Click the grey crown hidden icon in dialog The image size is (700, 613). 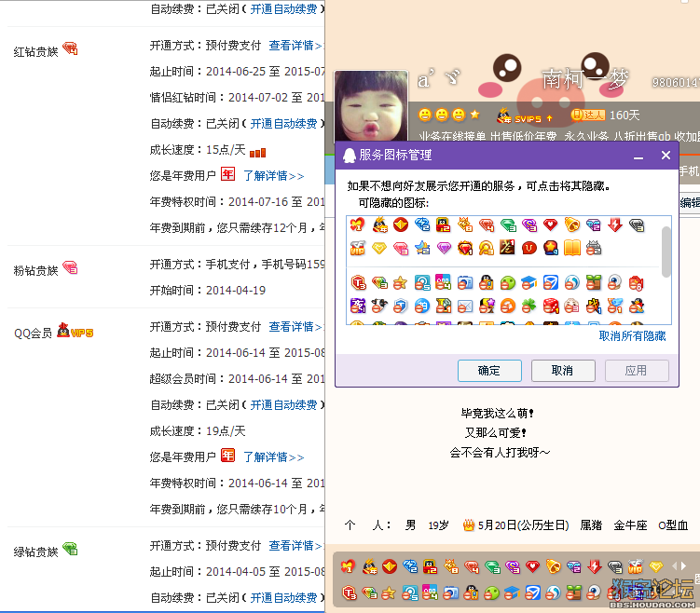pyautogui.click(x=594, y=248)
